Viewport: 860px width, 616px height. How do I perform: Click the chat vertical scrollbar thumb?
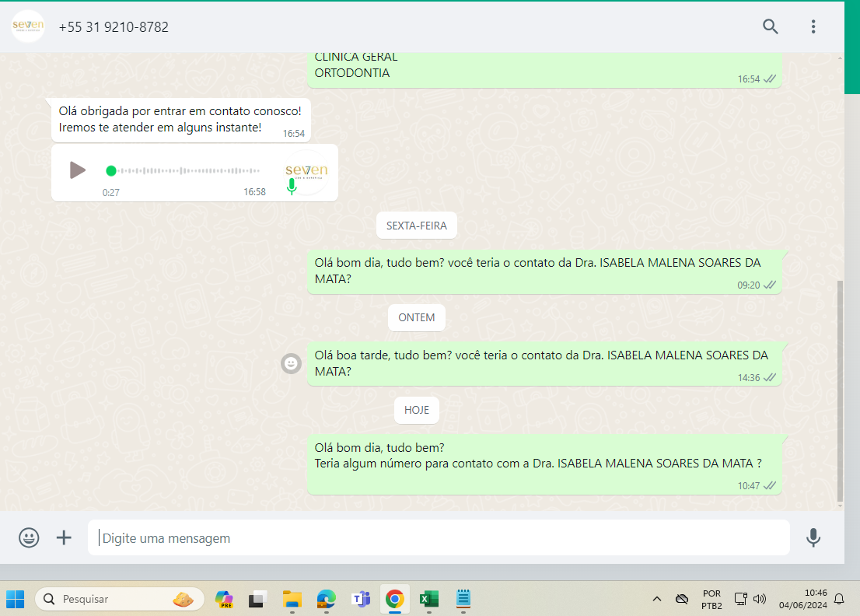[840, 390]
